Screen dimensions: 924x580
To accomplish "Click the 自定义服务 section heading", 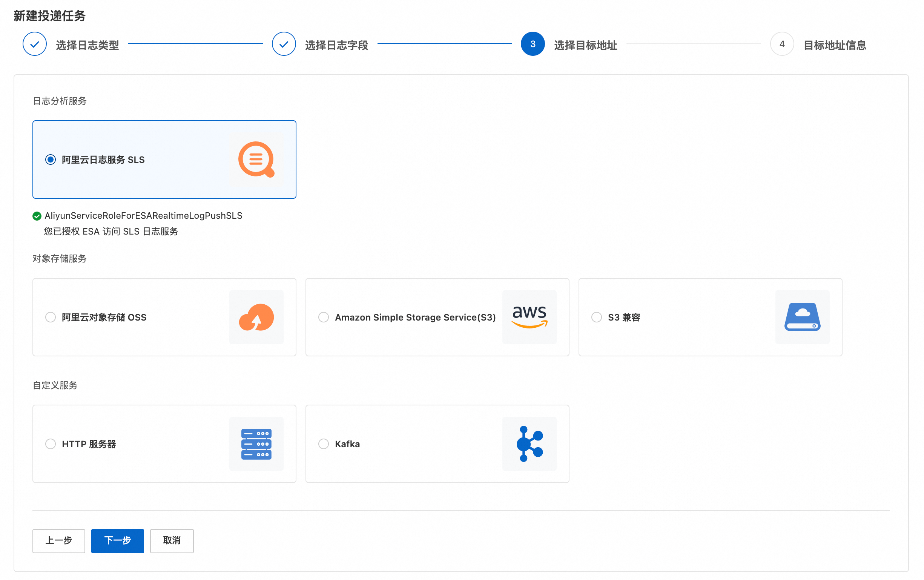I will [55, 385].
